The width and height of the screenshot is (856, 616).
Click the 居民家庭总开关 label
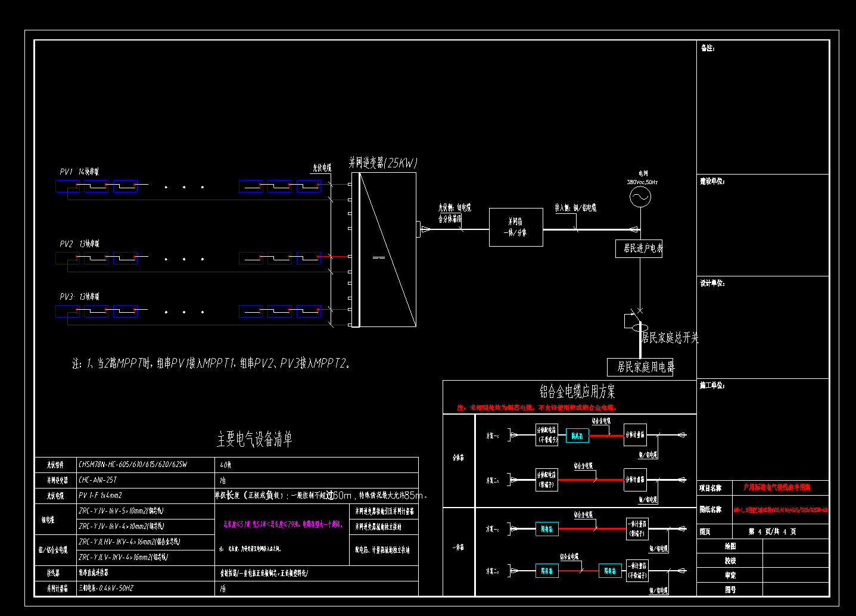click(x=670, y=338)
